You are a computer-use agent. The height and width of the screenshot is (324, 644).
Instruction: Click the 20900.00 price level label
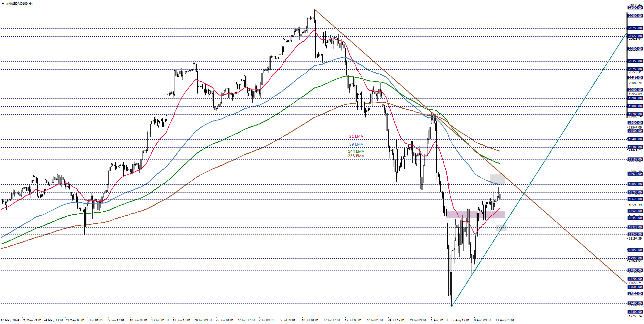(x=635, y=16)
